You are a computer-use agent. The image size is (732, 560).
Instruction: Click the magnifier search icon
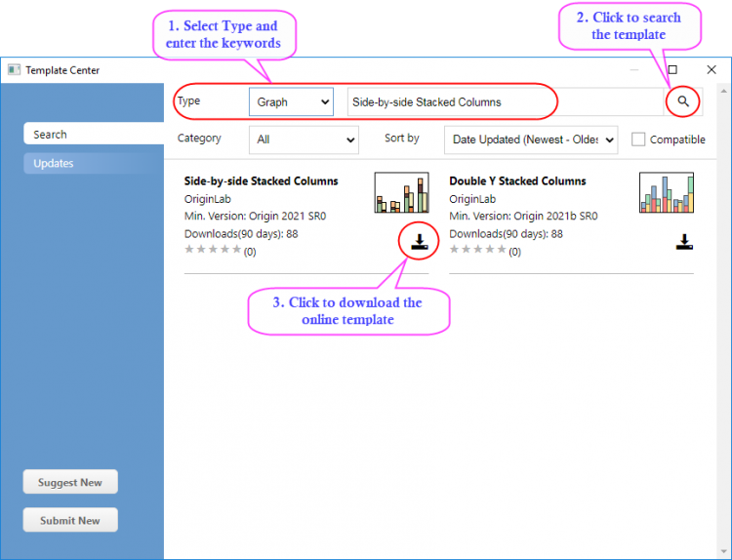pyautogui.click(x=683, y=101)
